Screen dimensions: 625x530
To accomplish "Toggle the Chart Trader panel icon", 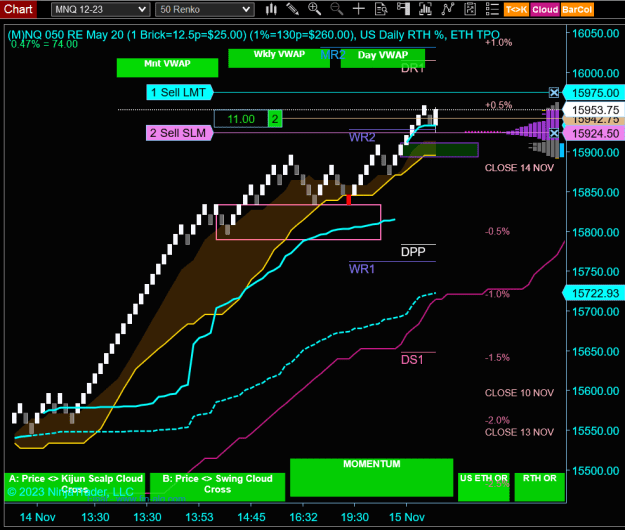I will point(403,9).
